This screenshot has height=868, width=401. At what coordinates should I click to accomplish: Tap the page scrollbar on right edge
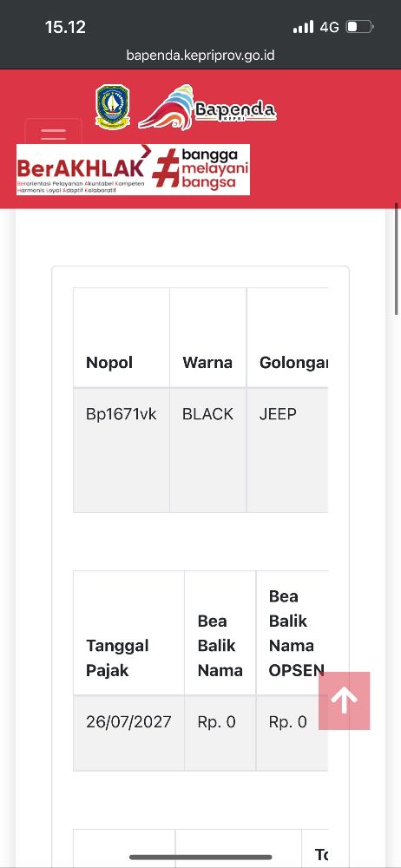coord(397,259)
